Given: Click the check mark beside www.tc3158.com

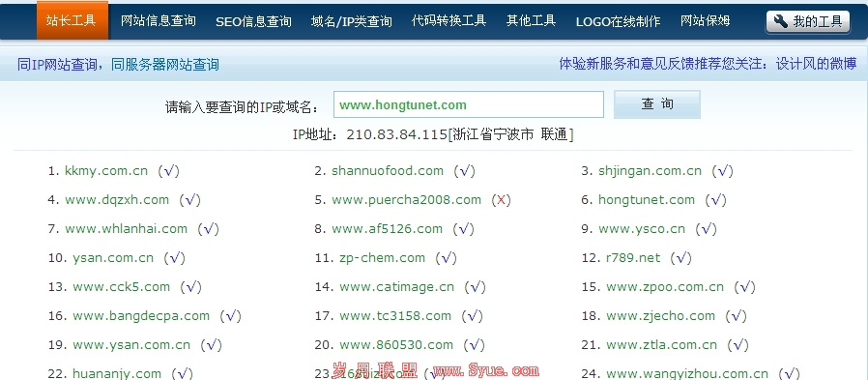Looking at the screenshot, I should pos(473,316).
